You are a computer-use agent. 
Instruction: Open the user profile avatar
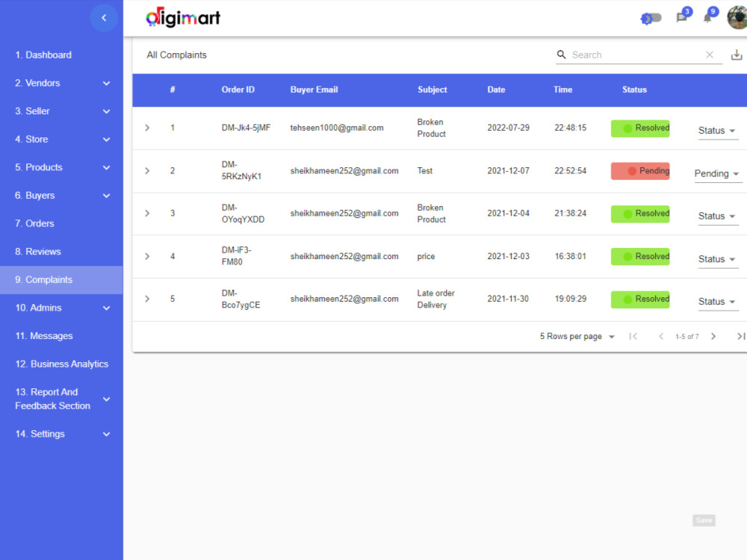737,18
